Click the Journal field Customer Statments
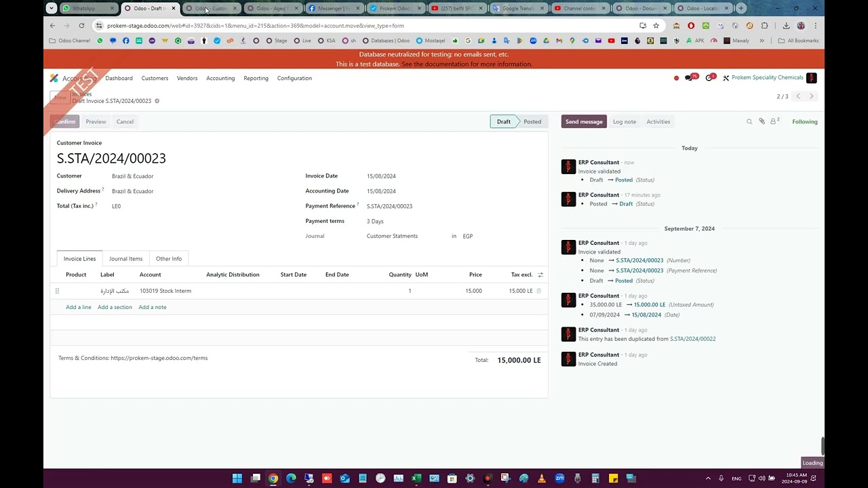The image size is (868, 488). click(392, 236)
